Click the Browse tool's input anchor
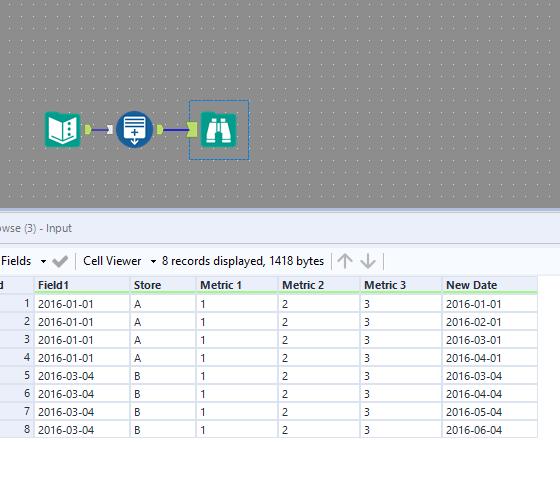The width and height of the screenshot is (560, 498). 192,129
